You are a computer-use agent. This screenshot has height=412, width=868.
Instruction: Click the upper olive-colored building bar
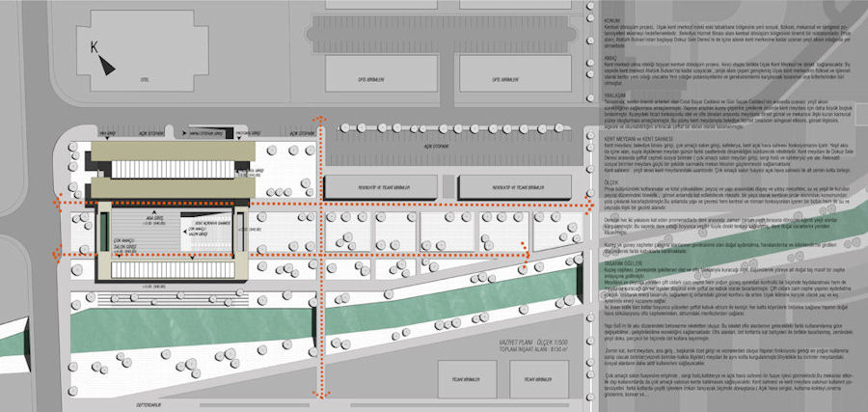tap(173, 151)
